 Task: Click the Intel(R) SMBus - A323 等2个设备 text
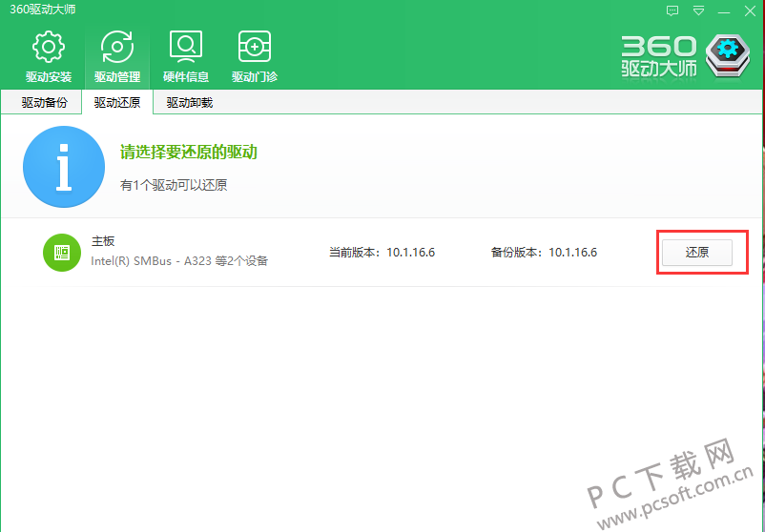[x=179, y=261]
